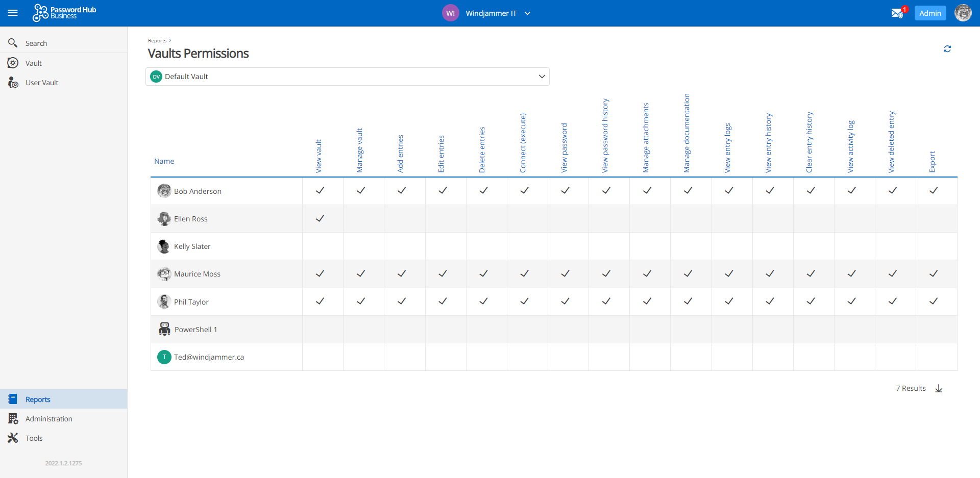The height and width of the screenshot is (478, 980).
Task: Download results using the export arrow icon
Action: coord(939,389)
